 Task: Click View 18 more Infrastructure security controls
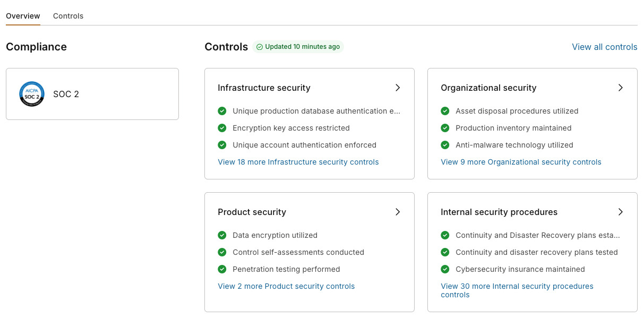pyautogui.click(x=298, y=162)
